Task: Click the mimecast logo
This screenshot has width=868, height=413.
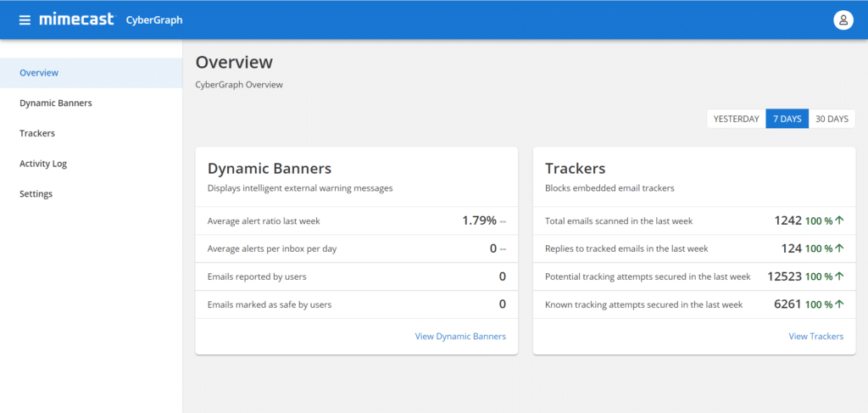Action: click(77, 20)
